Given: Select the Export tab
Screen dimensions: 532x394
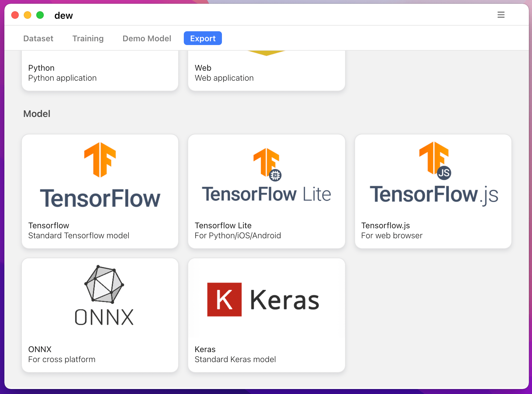Looking at the screenshot, I should coord(203,38).
